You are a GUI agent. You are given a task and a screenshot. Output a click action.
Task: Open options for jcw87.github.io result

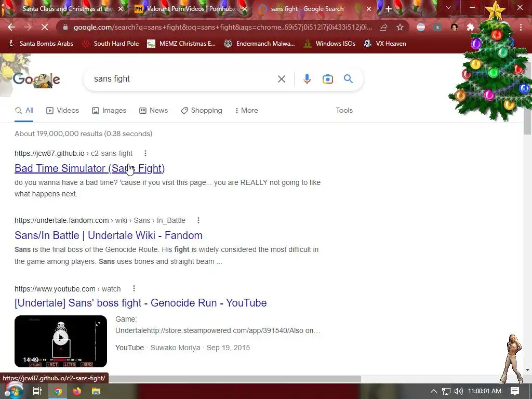pos(145,153)
